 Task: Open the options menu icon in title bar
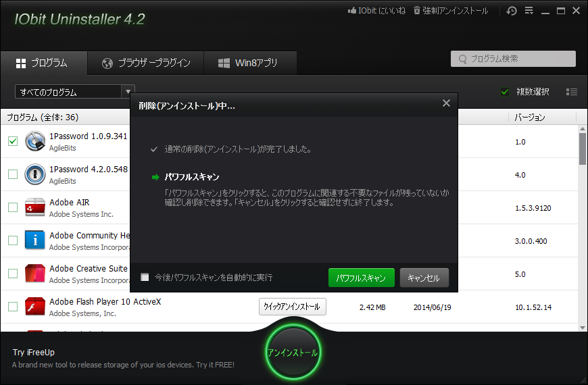click(529, 11)
